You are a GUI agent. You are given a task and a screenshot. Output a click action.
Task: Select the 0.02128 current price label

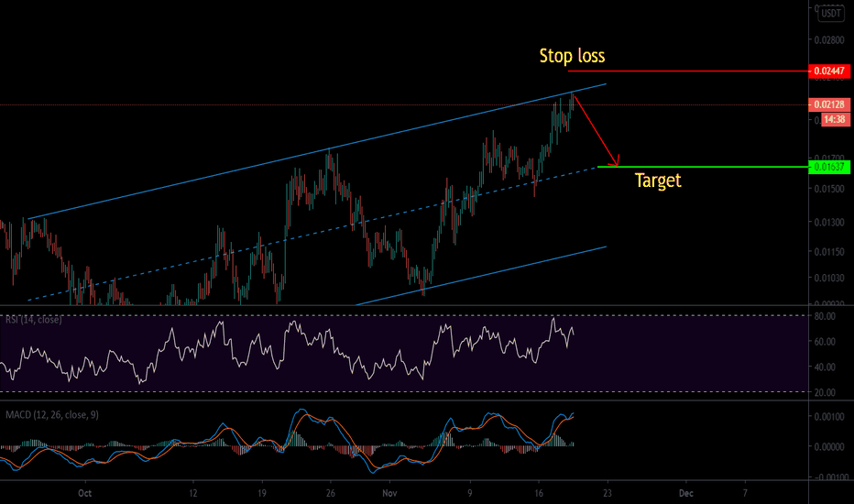(829, 104)
